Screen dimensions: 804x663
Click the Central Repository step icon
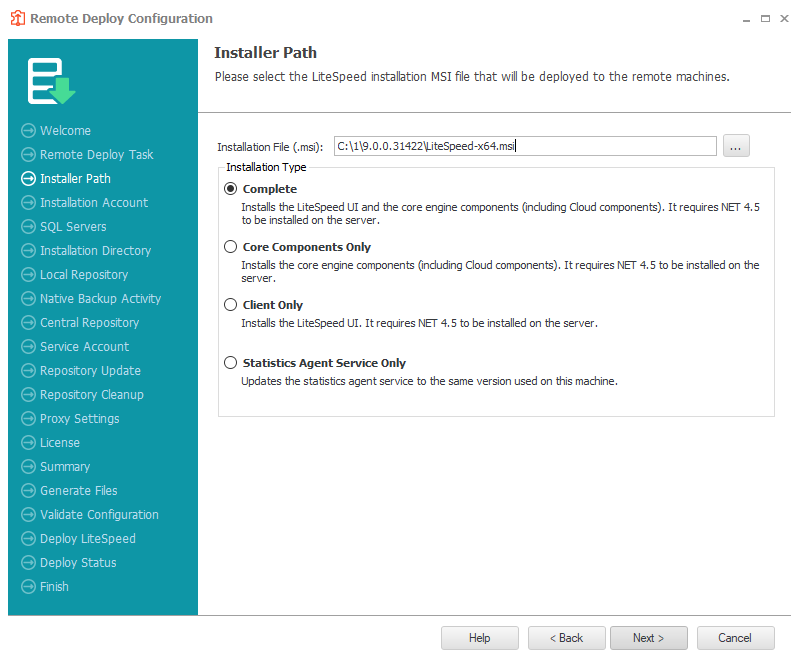point(28,323)
